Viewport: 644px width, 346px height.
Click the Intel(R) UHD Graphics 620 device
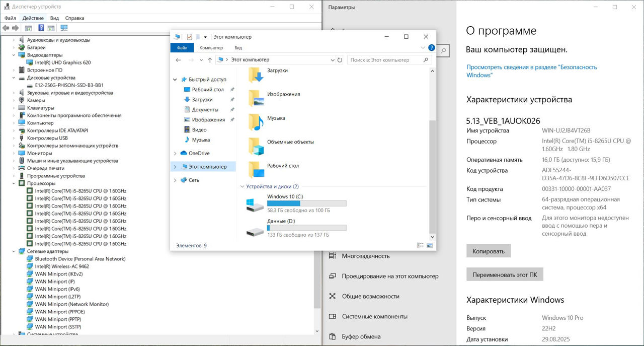(x=62, y=62)
